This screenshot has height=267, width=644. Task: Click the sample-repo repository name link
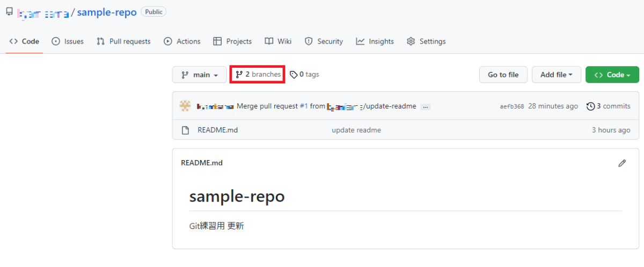107,12
